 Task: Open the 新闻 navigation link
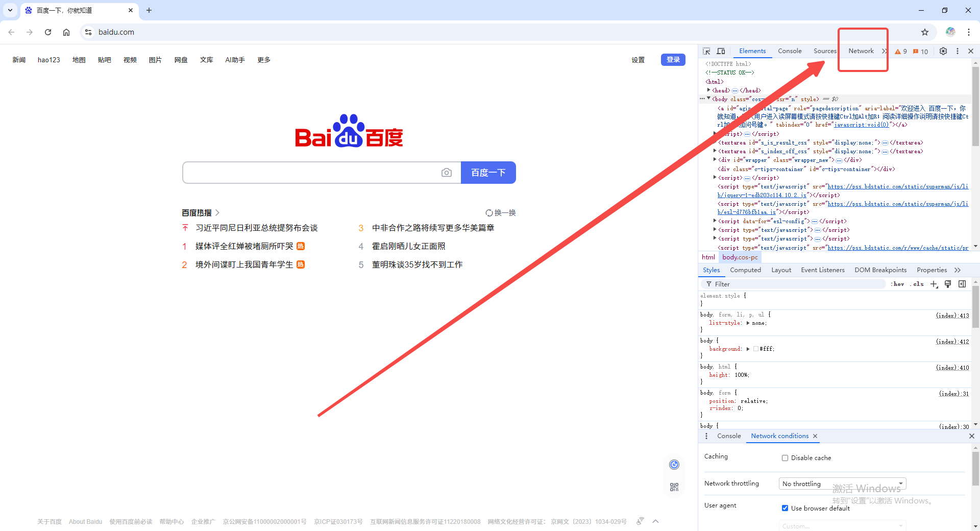click(x=19, y=60)
